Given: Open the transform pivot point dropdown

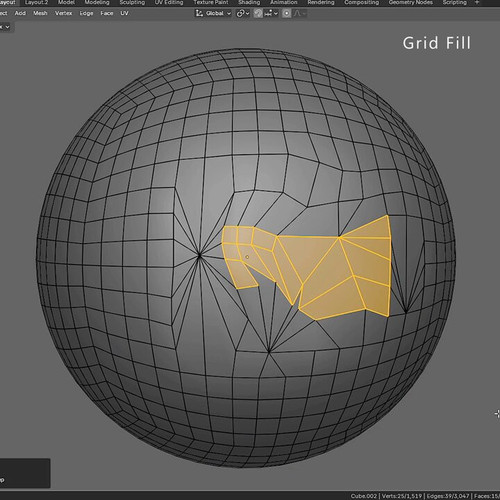Looking at the screenshot, I should [x=243, y=13].
